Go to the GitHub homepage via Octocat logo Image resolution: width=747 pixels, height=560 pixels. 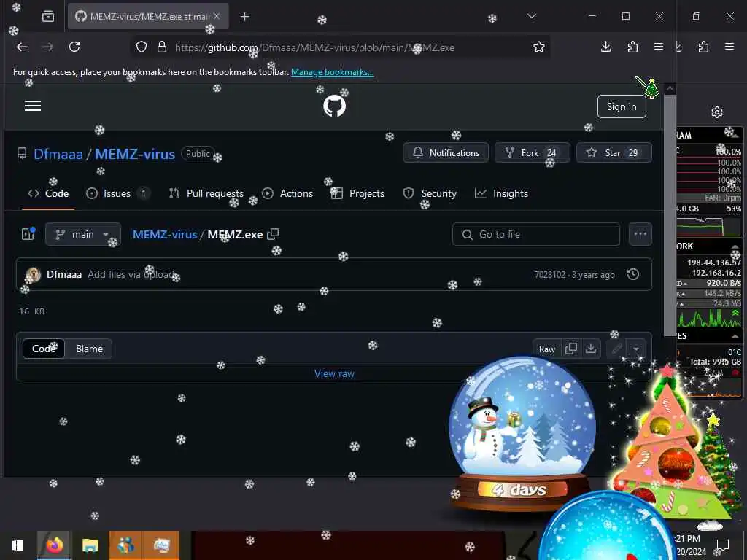click(x=334, y=106)
